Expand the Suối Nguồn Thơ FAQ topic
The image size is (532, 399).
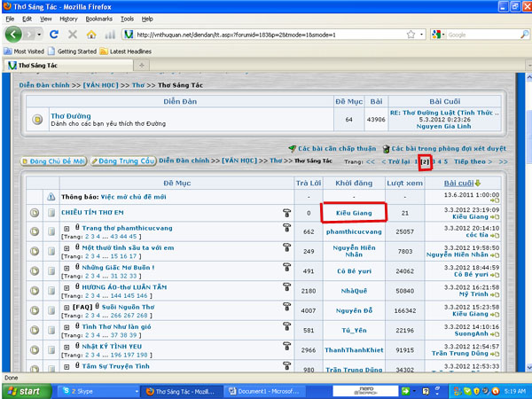[66, 308]
